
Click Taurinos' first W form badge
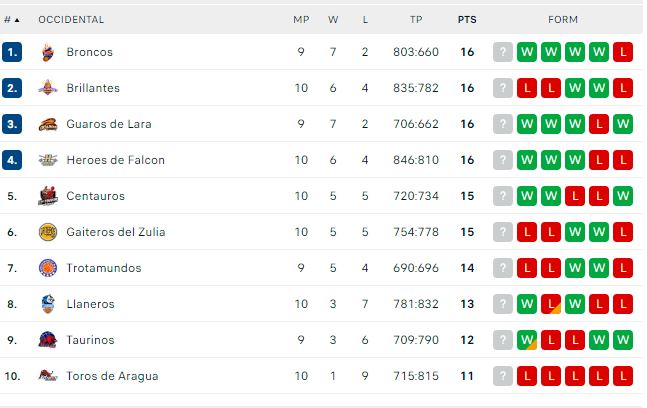click(x=527, y=340)
